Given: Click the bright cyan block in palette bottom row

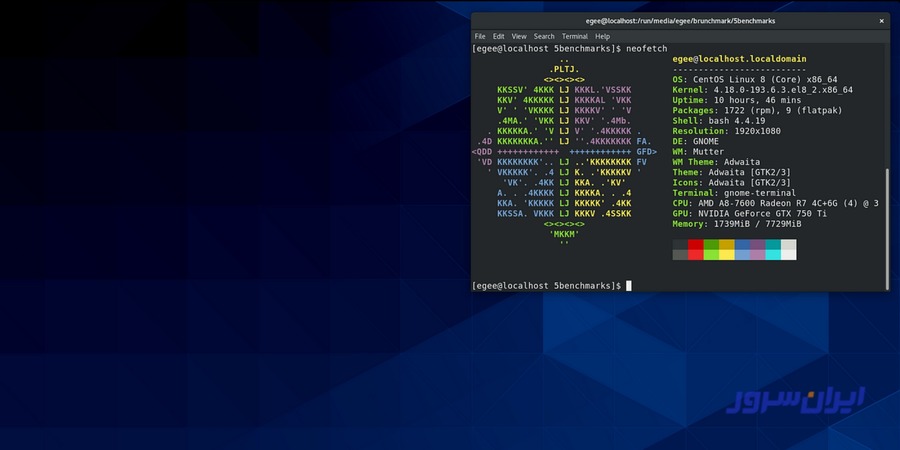Looking at the screenshot, I should click(x=773, y=255).
